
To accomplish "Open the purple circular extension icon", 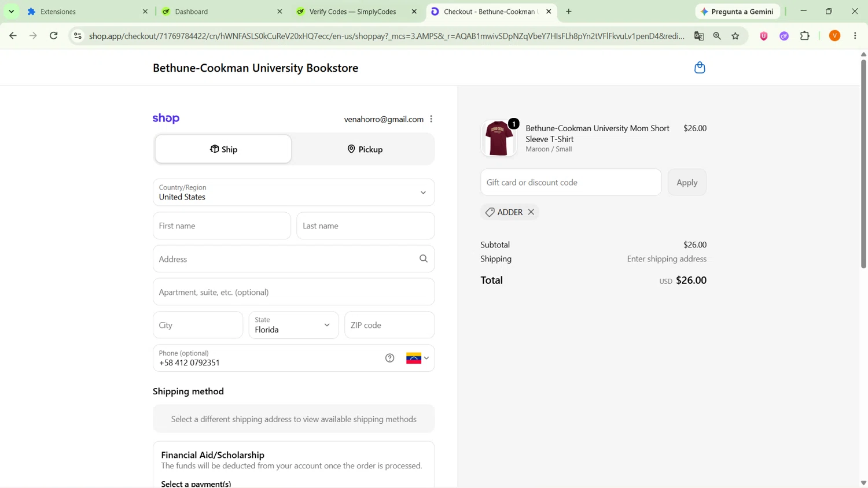I will [784, 36].
